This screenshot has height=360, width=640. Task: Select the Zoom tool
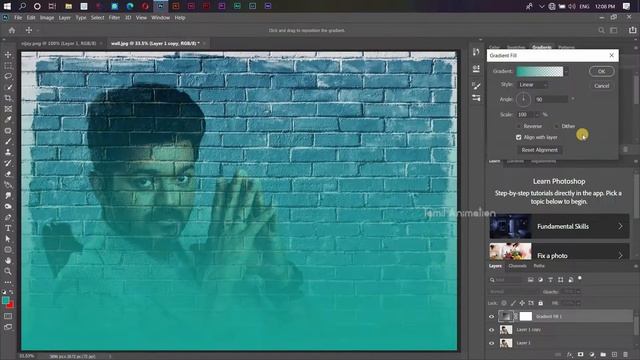click(x=8, y=271)
